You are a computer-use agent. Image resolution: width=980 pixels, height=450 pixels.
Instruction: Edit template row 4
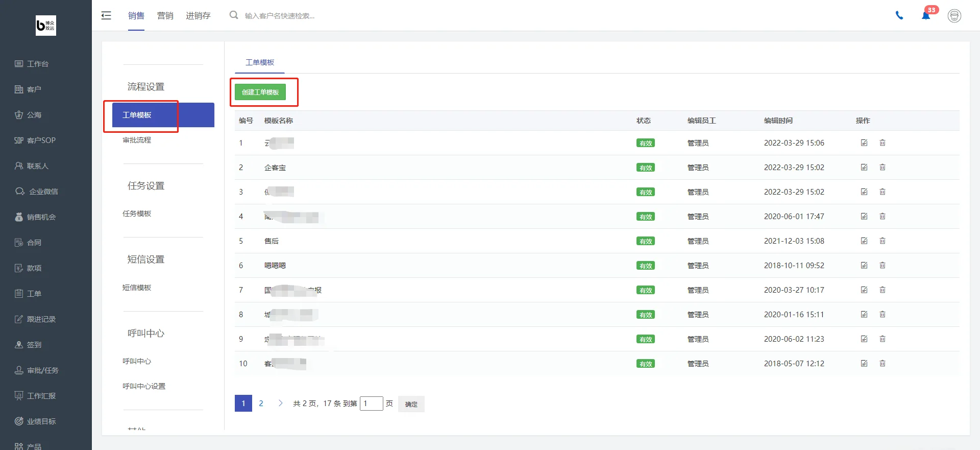[864, 217]
